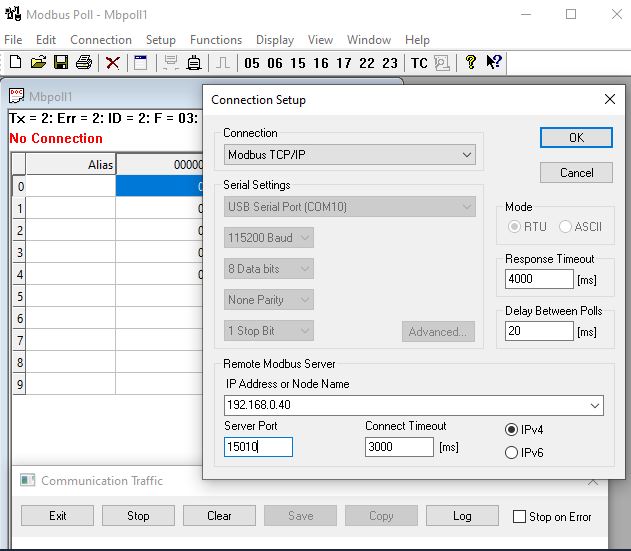Close the Connection Setup dialog
The width and height of the screenshot is (631, 551).
point(610,99)
